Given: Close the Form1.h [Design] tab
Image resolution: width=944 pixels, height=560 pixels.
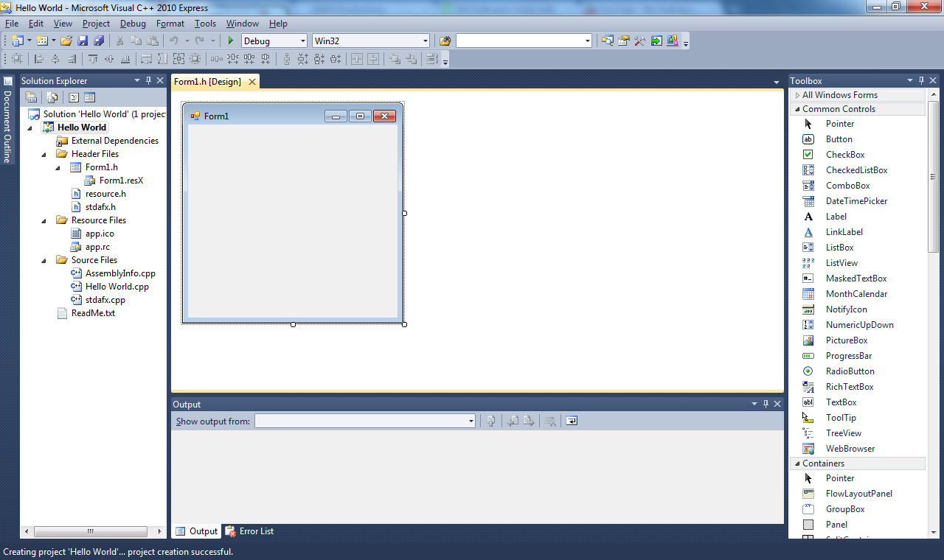Looking at the screenshot, I should coord(251,82).
